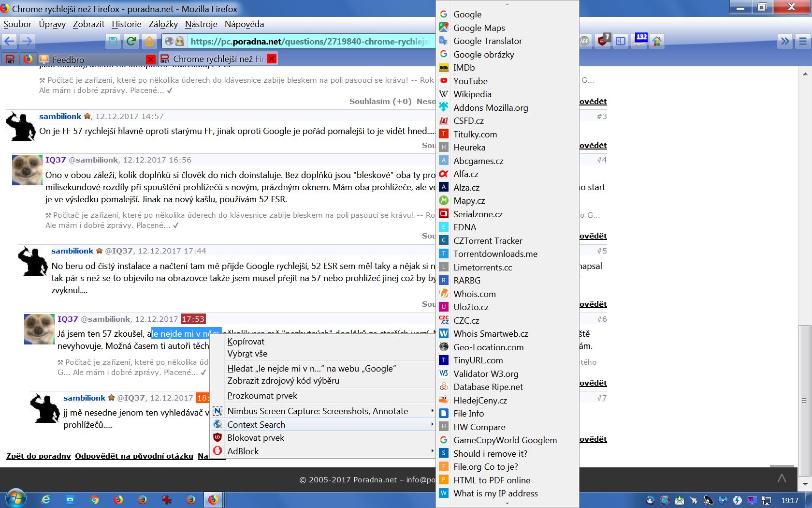This screenshot has height=508, width=812.
Task: Click the up arrow above the search list
Action: [x=507, y=4]
